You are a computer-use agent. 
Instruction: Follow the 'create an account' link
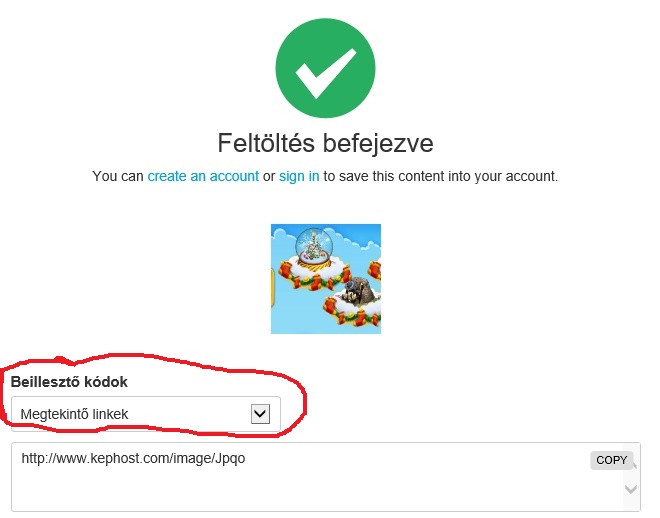coord(203,176)
